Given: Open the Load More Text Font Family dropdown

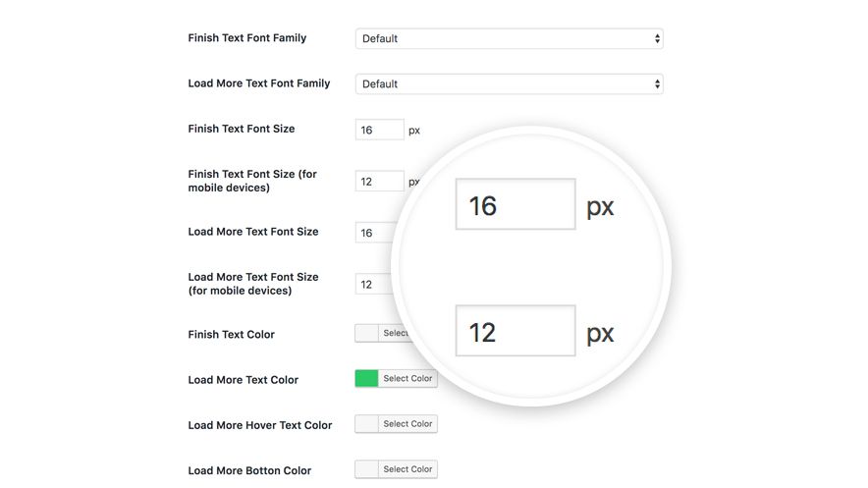Looking at the screenshot, I should pos(509,84).
